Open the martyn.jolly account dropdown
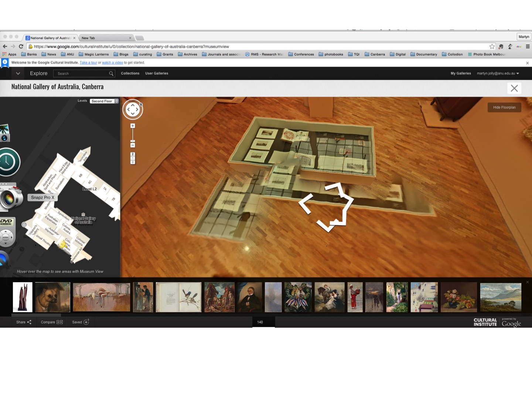532x399 pixels. coord(498,74)
